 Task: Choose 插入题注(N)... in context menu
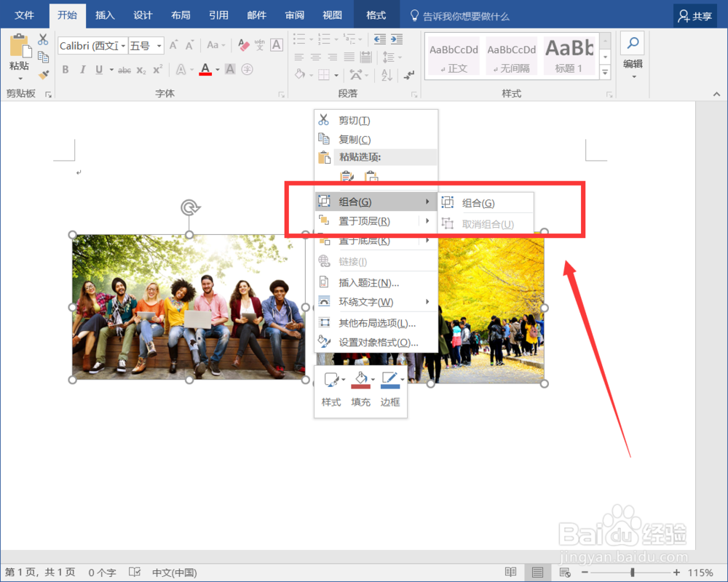(376, 283)
